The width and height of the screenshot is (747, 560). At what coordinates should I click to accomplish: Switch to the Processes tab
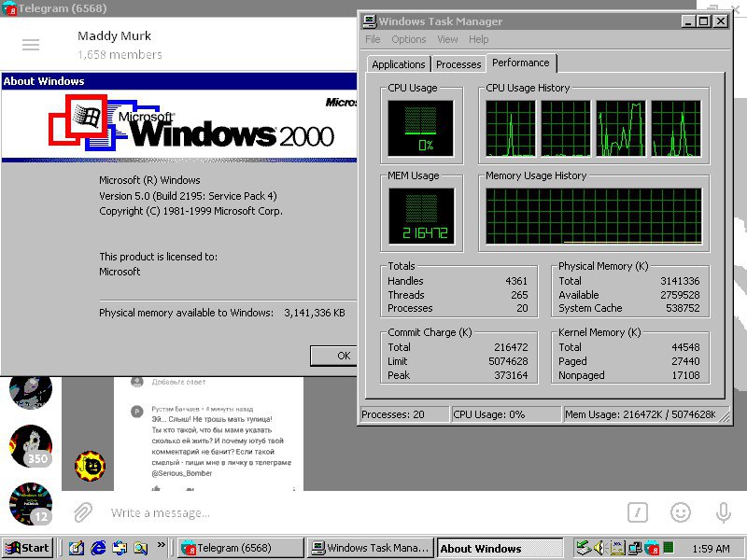pyautogui.click(x=458, y=64)
